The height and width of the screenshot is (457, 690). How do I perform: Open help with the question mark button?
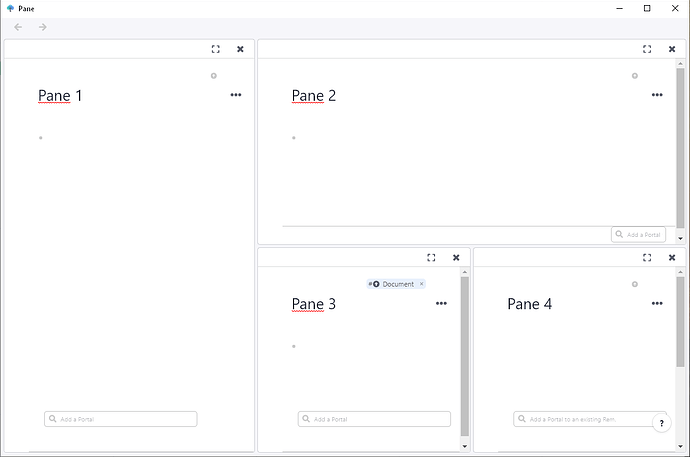661,423
